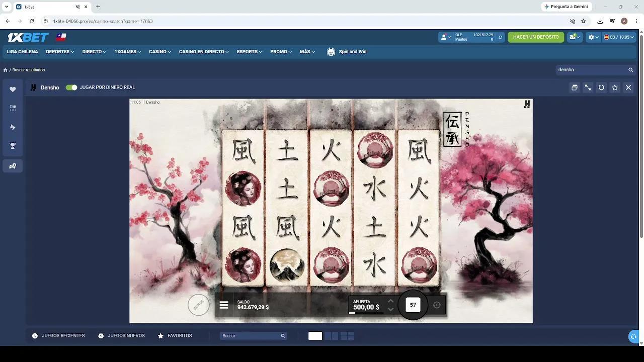Open live support chat headset icon
The width and height of the screenshot is (644, 362).
634,336
